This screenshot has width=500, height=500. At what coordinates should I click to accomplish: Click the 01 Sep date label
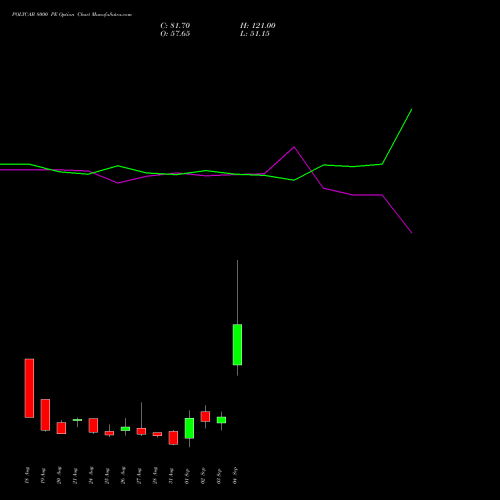pyautogui.click(x=187, y=475)
